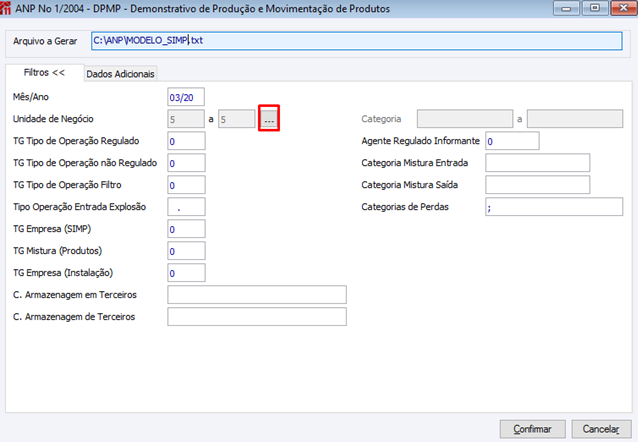
Task: Select the Filtros << tab
Action: pyautogui.click(x=44, y=72)
